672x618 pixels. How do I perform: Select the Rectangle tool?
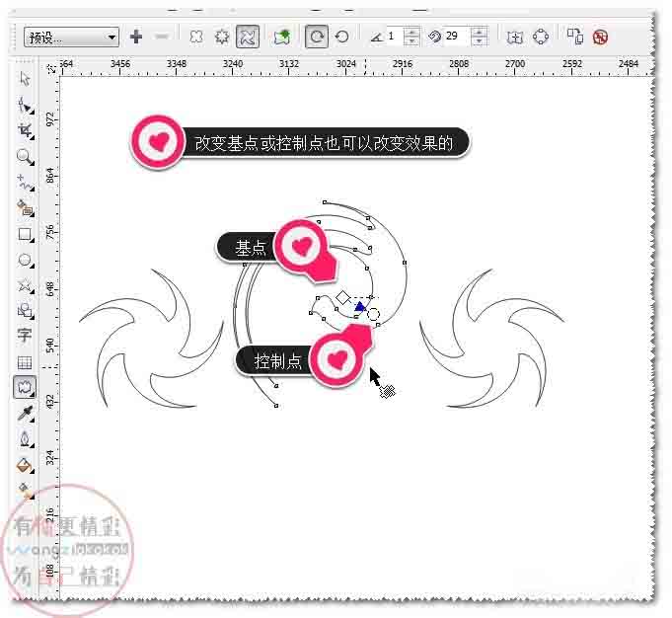click(25, 235)
